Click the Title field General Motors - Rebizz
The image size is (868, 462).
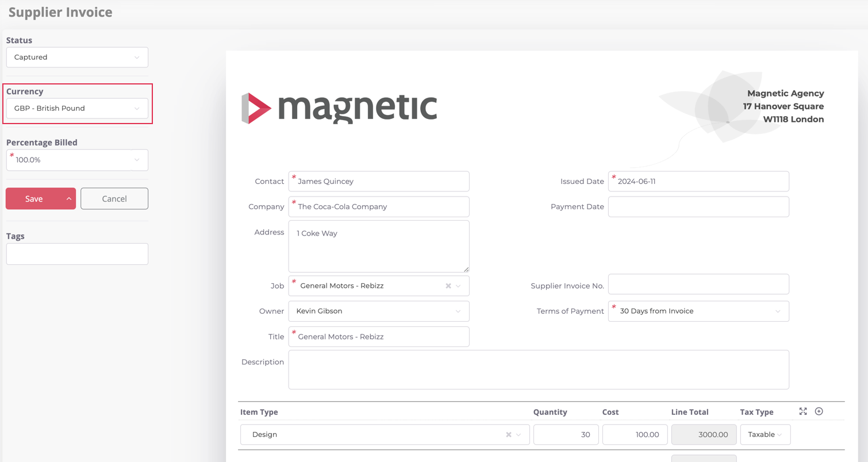(x=379, y=337)
